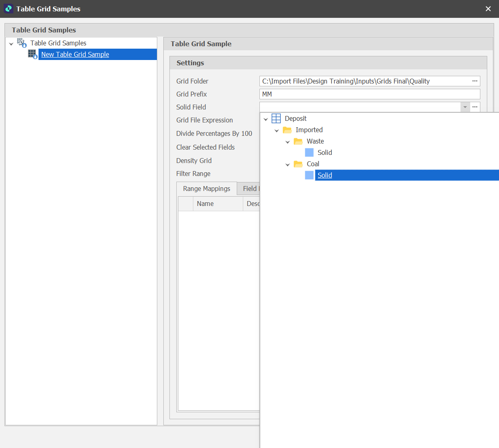The image size is (499, 448).
Task: Click the Waste folder icon
Action: pos(298,141)
